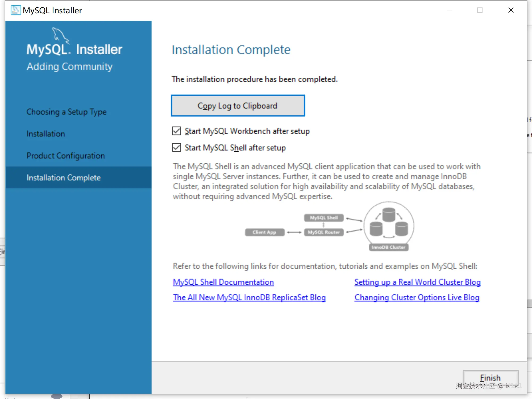Click the Client App box in diagram
The image size is (532, 399).
click(264, 232)
